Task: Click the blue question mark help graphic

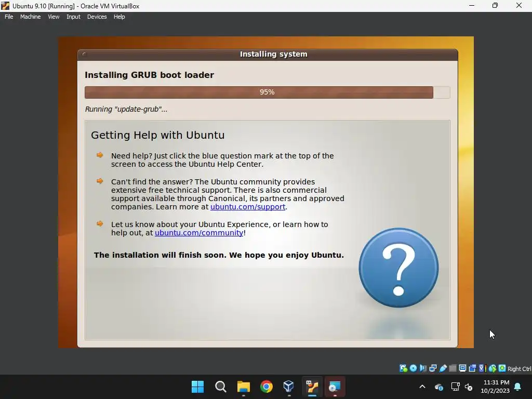Action: [398, 268]
